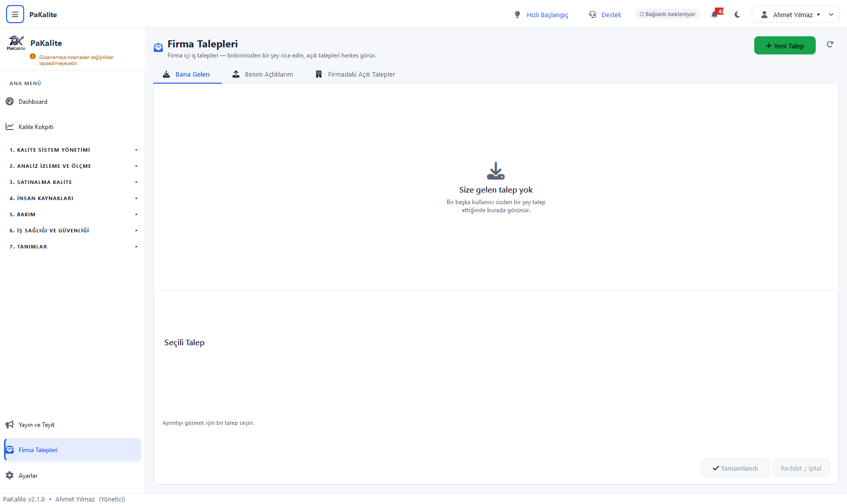Click the empty-state download tray icon
The height and width of the screenshot is (504, 847).
click(496, 171)
